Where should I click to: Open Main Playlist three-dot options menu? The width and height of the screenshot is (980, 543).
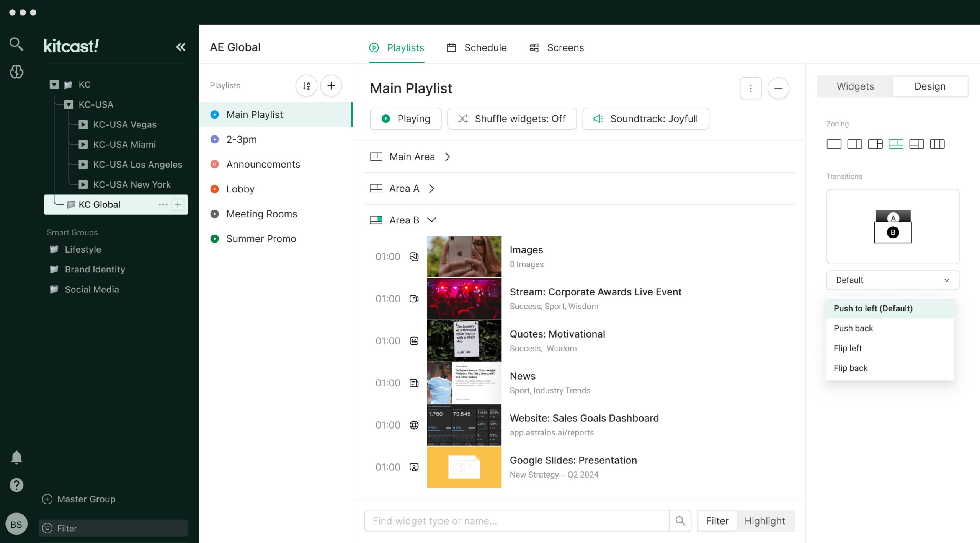[750, 88]
